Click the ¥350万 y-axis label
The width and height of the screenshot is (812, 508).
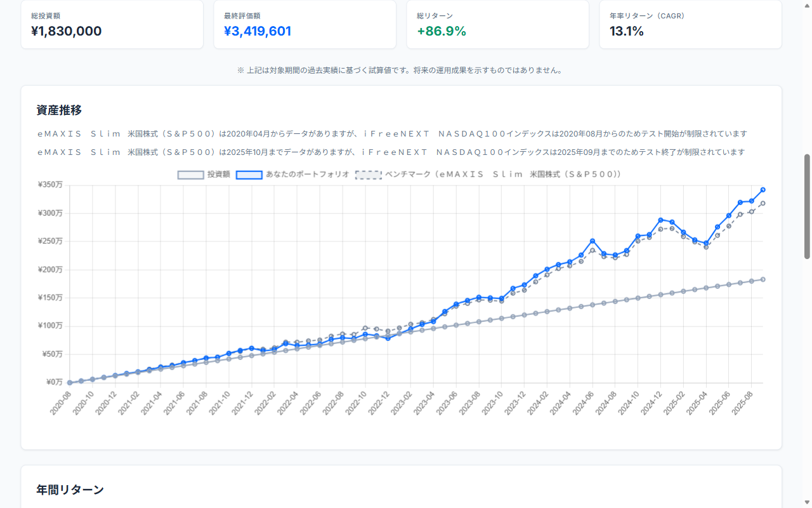pyautogui.click(x=49, y=185)
